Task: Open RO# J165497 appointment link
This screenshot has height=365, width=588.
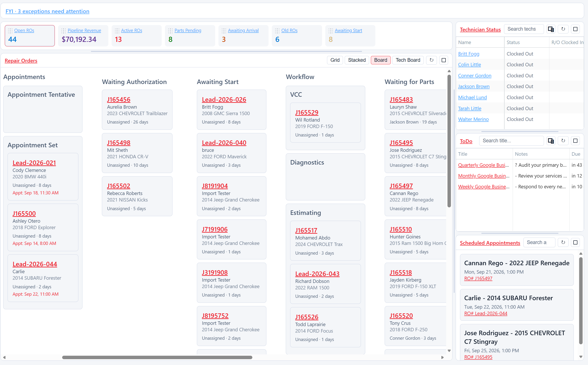Action: [x=478, y=278]
